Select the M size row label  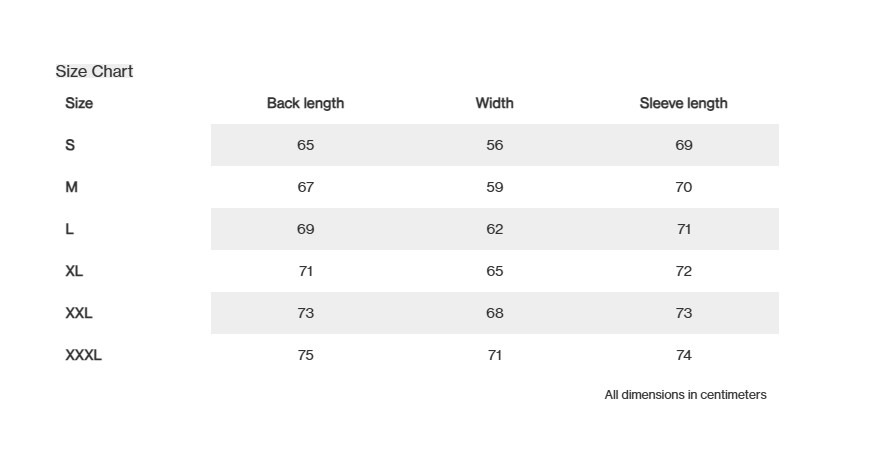click(x=71, y=187)
